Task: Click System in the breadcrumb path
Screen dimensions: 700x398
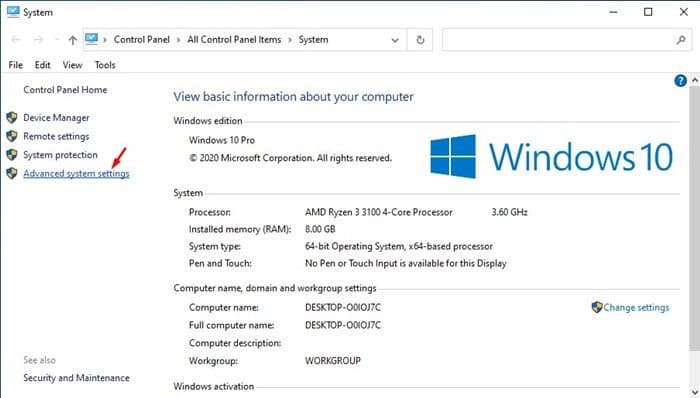Action: point(313,40)
